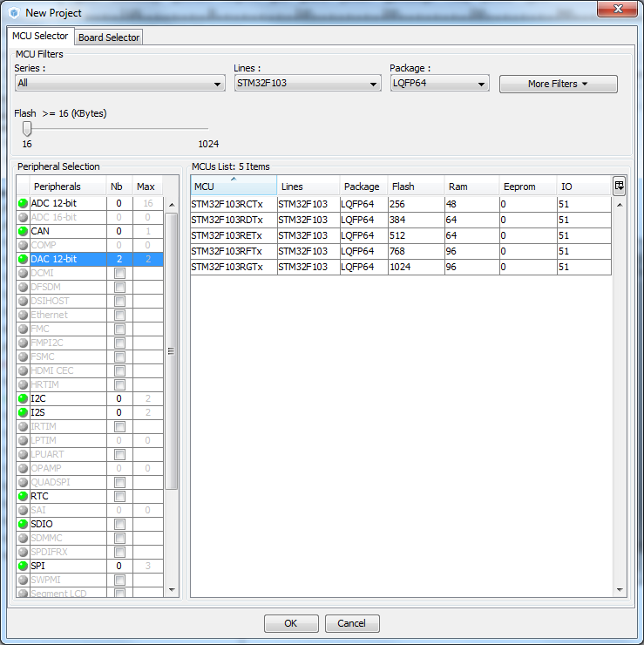Click the peripheral list scrollbar thumb
This screenshot has width=644, height=645.
(x=172, y=351)
